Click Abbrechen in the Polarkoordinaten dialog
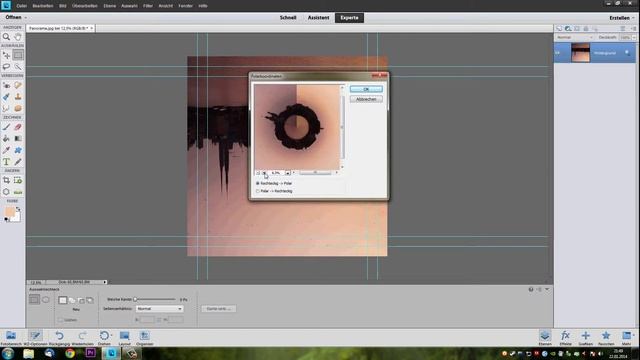Image resolution: width=640 pixels, height=360 pixels. coord(366,99)
